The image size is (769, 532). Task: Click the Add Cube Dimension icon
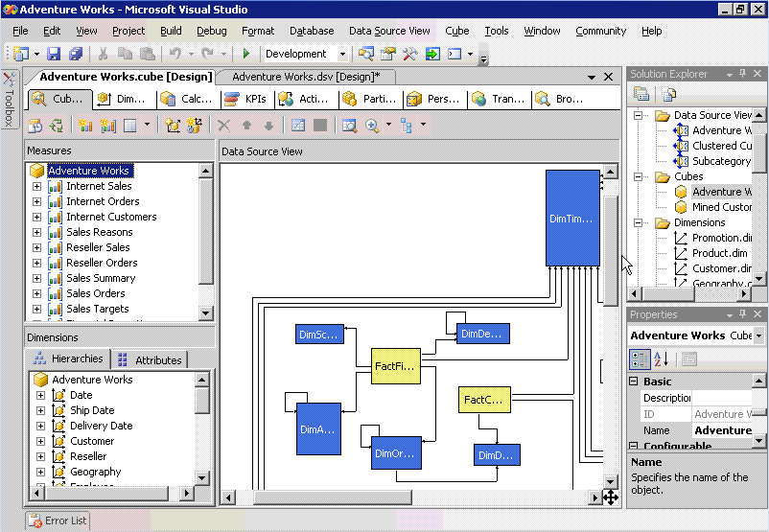point(173,126)
